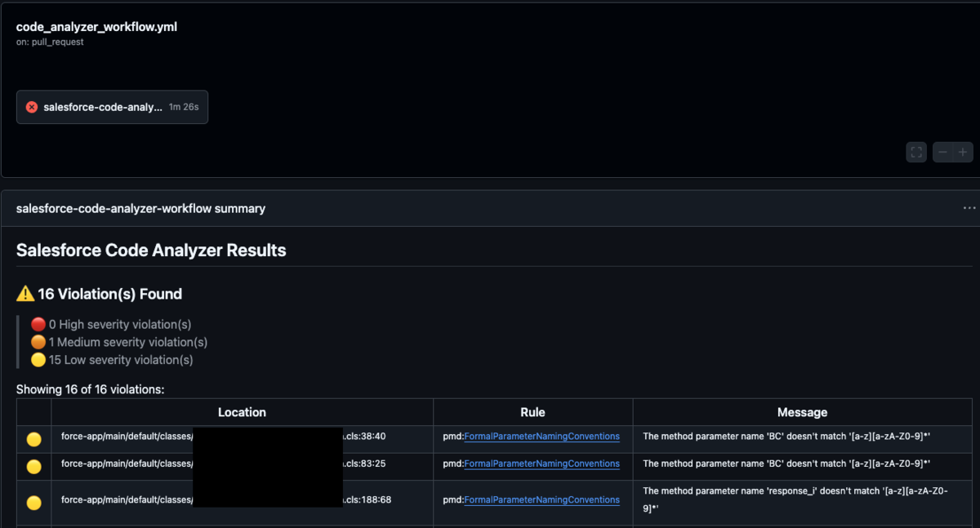Select the code_analyzer_workflow.yml title
This screenshot has height=528, width=980.
[96, 27]
